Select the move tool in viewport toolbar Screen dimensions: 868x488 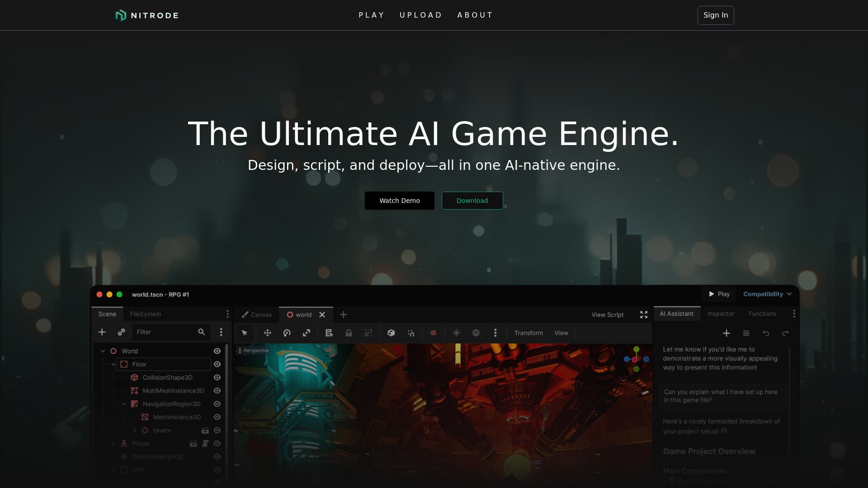[x=268, y=333]
